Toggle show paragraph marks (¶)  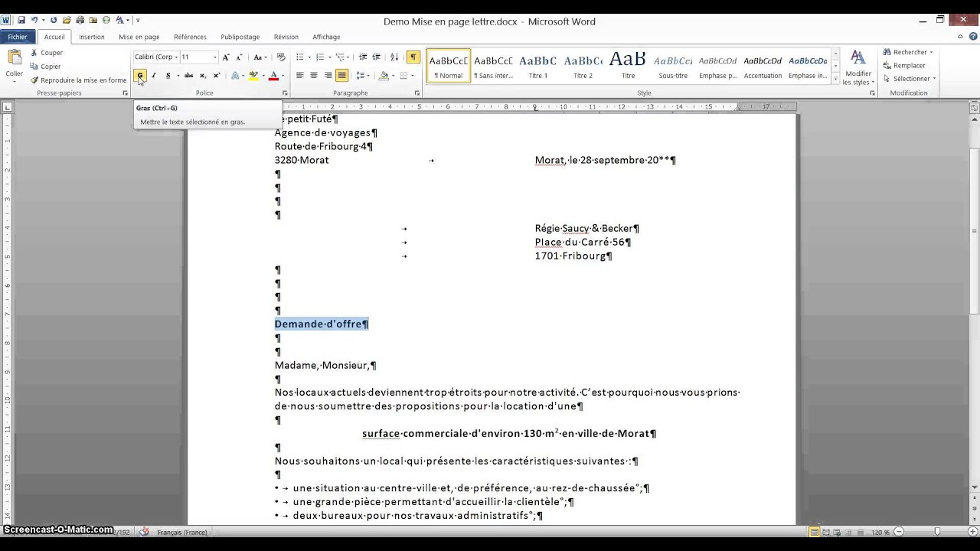pyautogui.click(x=413, y=57)
